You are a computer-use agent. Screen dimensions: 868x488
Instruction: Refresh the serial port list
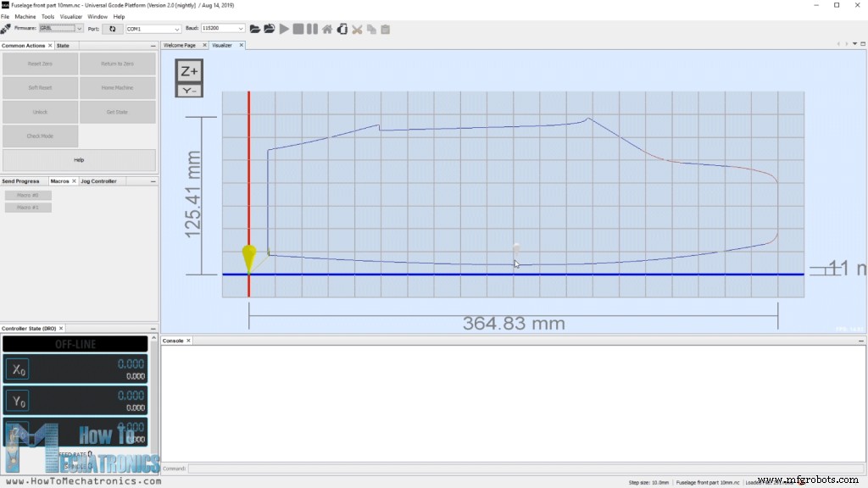[113, 29]
